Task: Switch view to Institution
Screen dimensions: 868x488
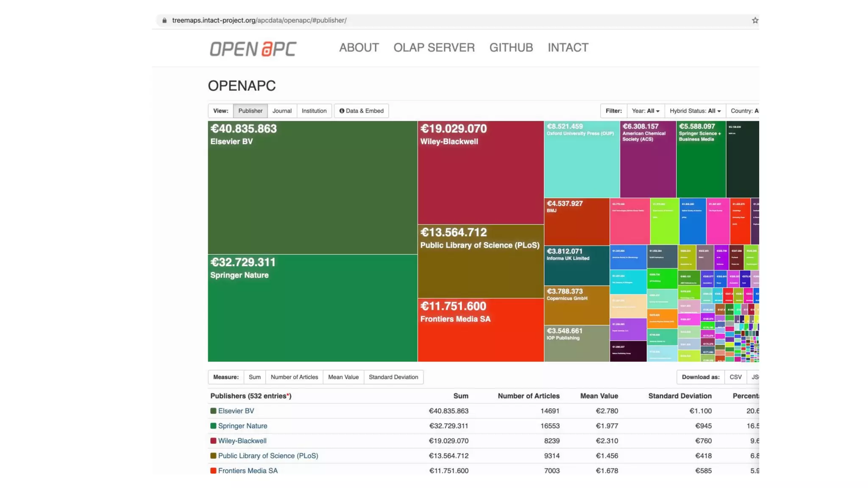Action: tap(314, 111)
